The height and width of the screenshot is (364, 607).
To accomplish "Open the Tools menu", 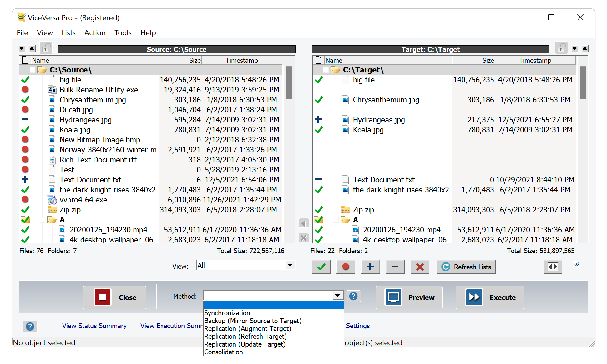I will pyautogui.click(x=123, y=33).
